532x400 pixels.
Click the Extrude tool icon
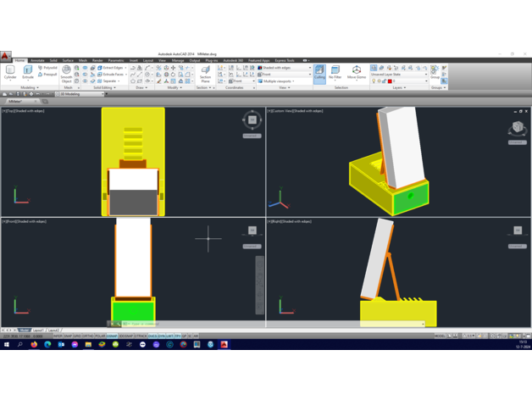(28, 73)
